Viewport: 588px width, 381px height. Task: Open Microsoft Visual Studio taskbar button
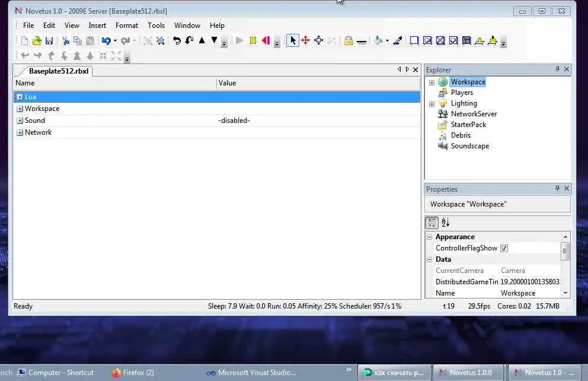[x=251, y=372]
